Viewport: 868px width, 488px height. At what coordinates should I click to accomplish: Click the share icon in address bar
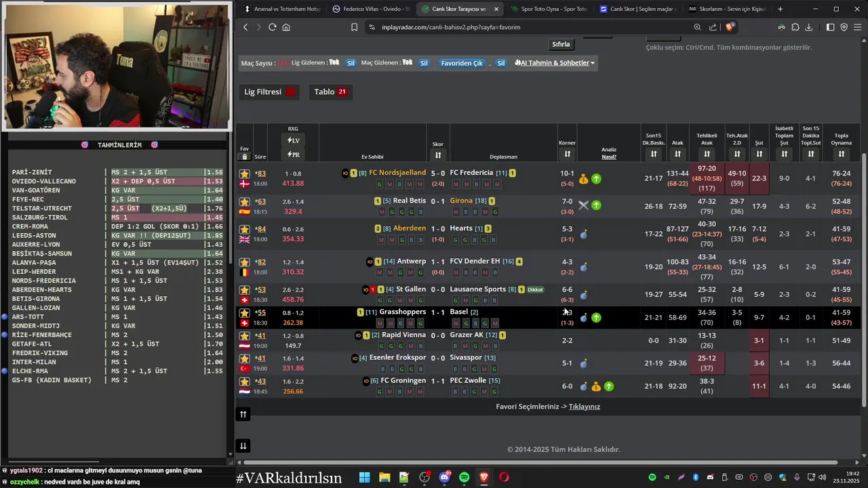pos(713,27)
